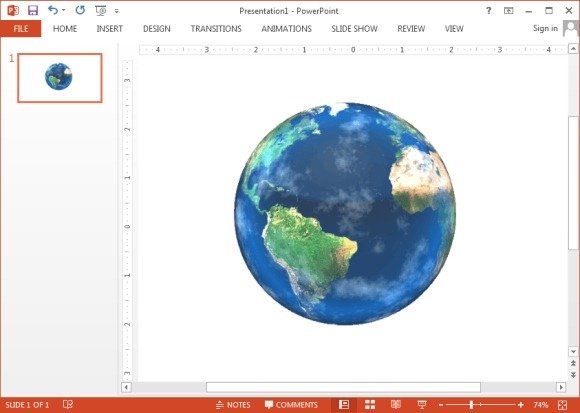The image size is (580, 413).
Task: Click the Save icon in quick access toolbar
Action: [33, 10]
